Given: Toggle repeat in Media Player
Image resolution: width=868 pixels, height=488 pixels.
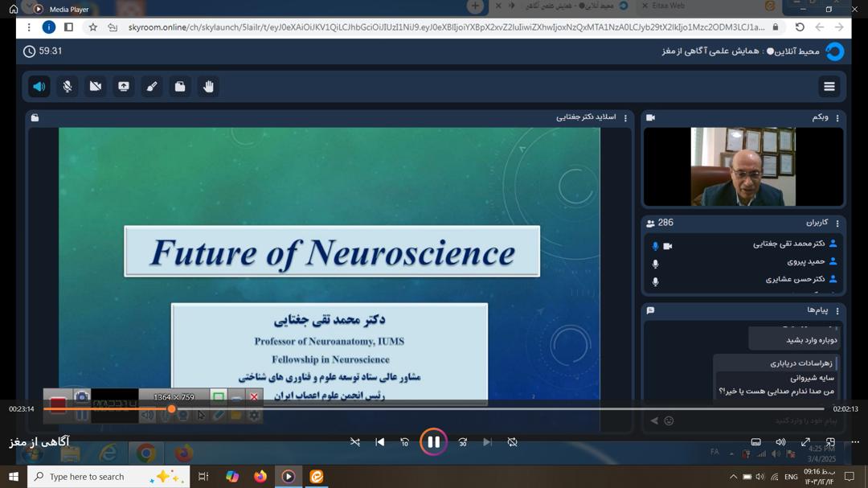Looking at the screenshot, I should click(513, 442).
